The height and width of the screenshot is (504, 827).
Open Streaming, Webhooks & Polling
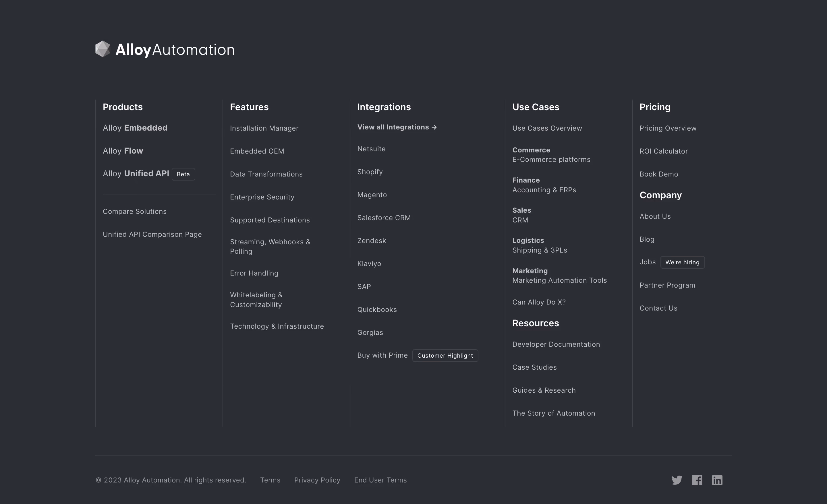270,247
